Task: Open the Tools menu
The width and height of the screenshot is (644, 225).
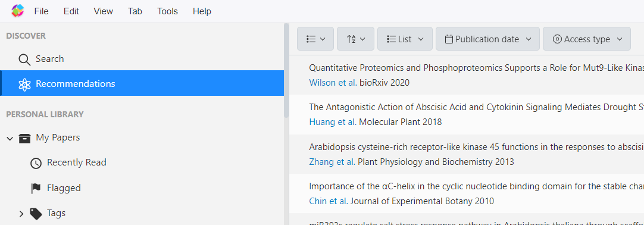Action: [x=168, y=11]
